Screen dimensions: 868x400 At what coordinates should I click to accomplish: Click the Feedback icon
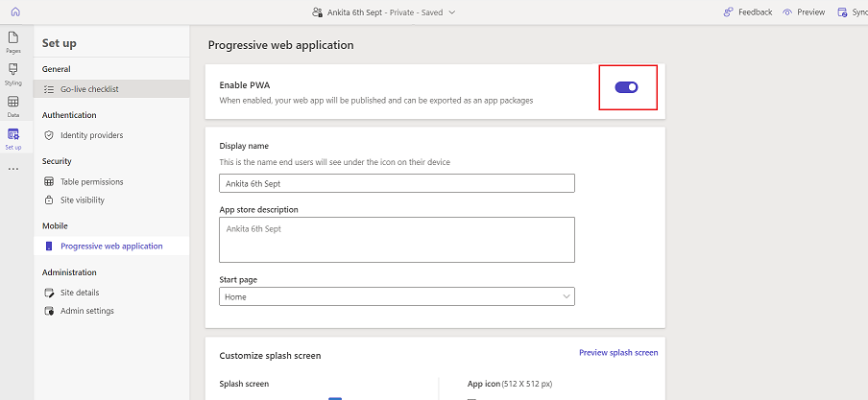pyautogui.click(x=730, y=12)
